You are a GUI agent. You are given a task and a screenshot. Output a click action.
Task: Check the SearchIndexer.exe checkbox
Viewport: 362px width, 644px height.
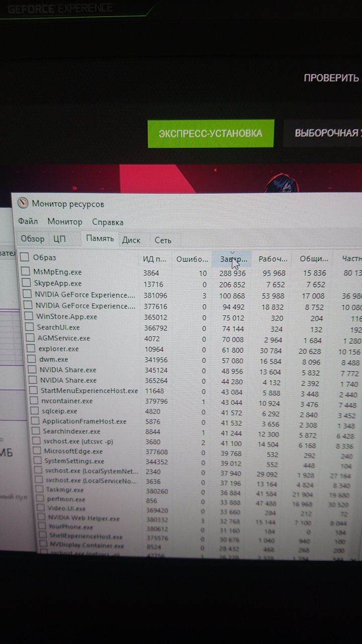(x=36, y=431)
